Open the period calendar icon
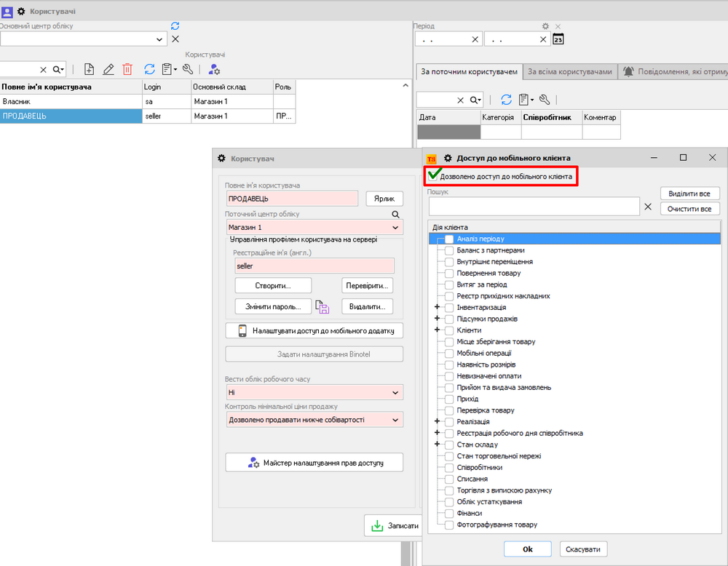This screenshot has width=728, height=566. click(558, 39)
